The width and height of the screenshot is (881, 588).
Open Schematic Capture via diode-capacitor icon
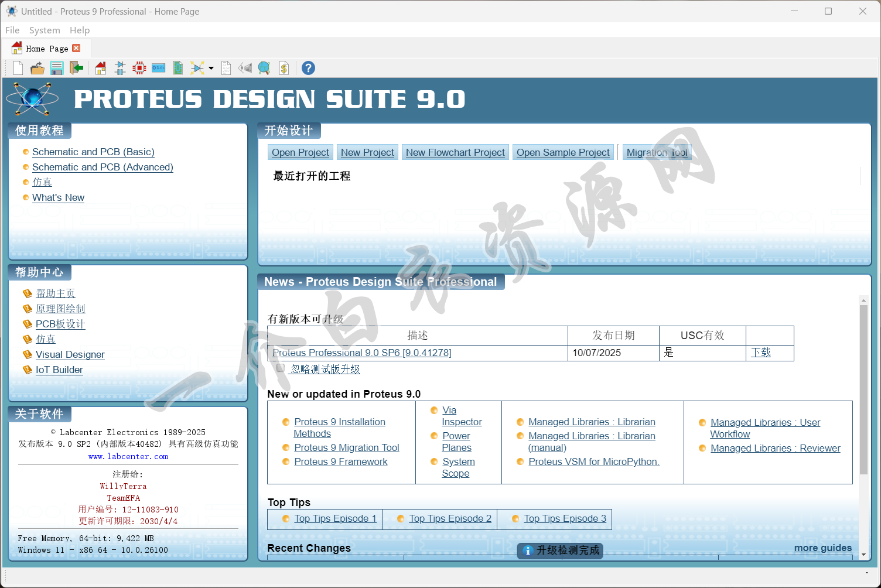point(120,69)
